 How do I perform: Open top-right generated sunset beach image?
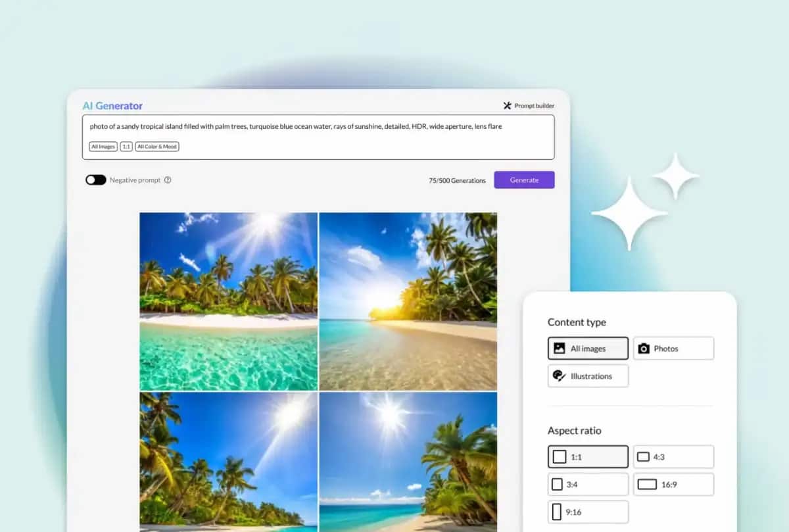pyautogui.click(x=408, y=301)
